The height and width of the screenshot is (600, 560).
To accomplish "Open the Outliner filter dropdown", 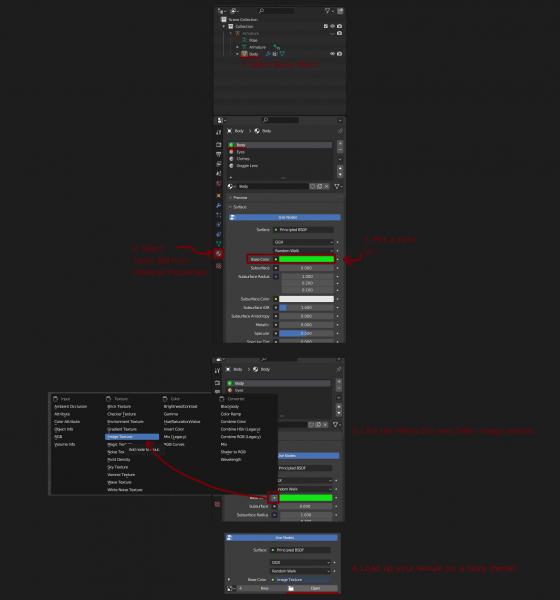I will (329, 11).
